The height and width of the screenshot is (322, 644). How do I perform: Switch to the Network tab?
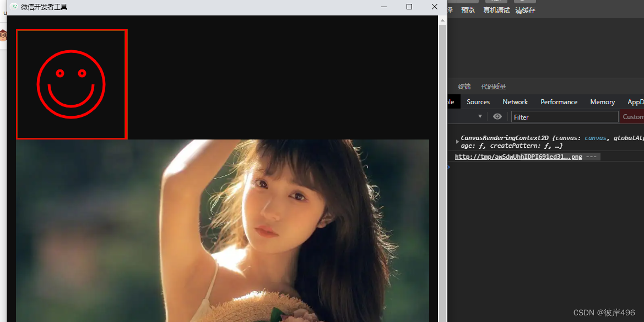(x=515, y=101)
